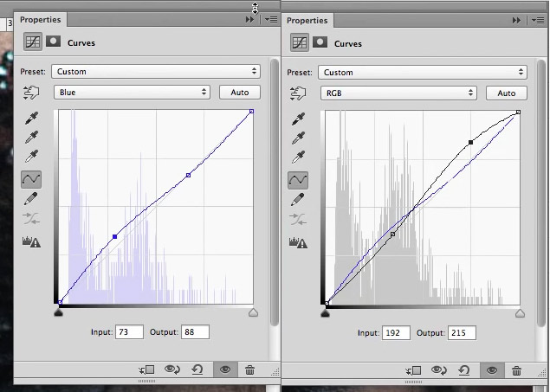Click the layer mask icon in right Properties panel
Screen dimensions: 550x392
coord(320,42)
